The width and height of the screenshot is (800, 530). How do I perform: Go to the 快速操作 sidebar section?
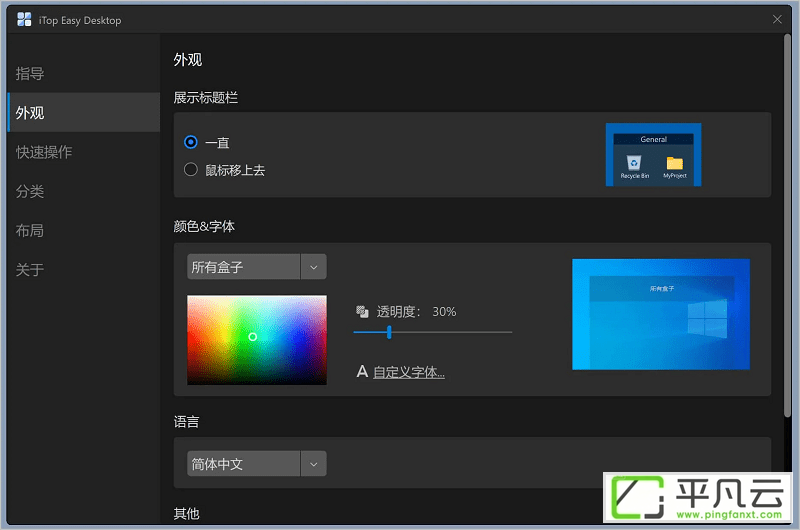click(84, 152)
